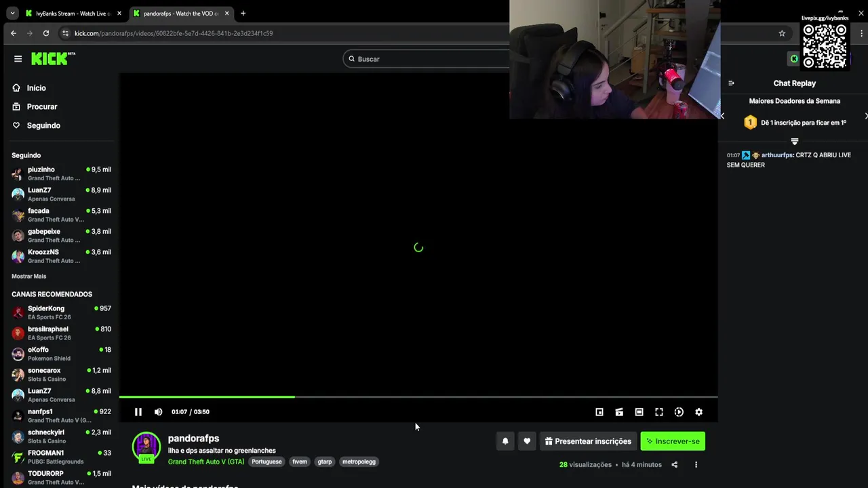868x488 pixels.
Task: Expand the list with Mostrar Mais
Action: 28,277
